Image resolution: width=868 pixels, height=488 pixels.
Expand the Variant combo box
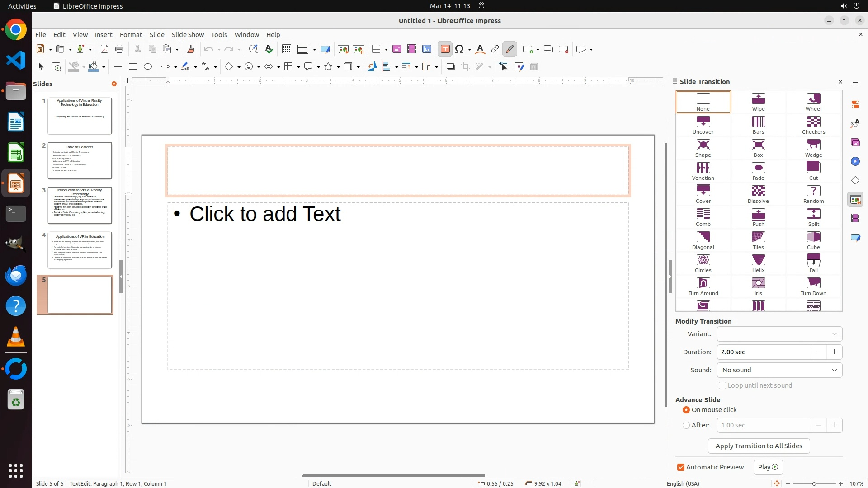pos(779,334)
